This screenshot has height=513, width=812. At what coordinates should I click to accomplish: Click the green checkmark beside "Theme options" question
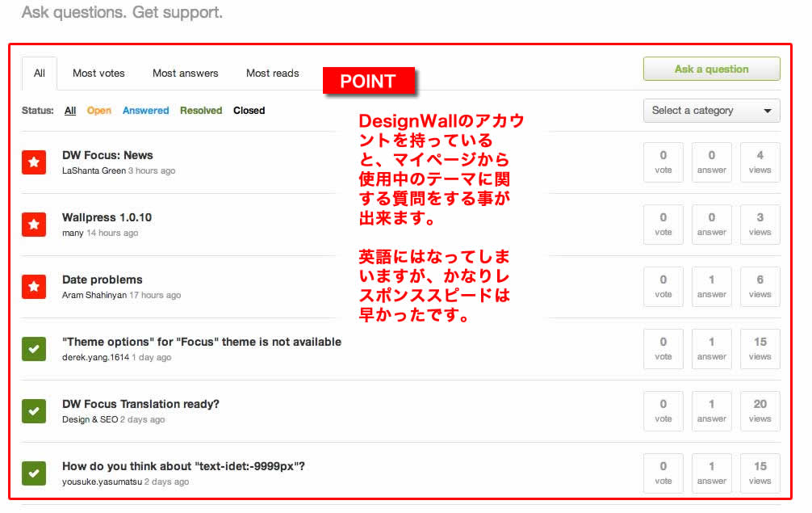pos(34,349)
